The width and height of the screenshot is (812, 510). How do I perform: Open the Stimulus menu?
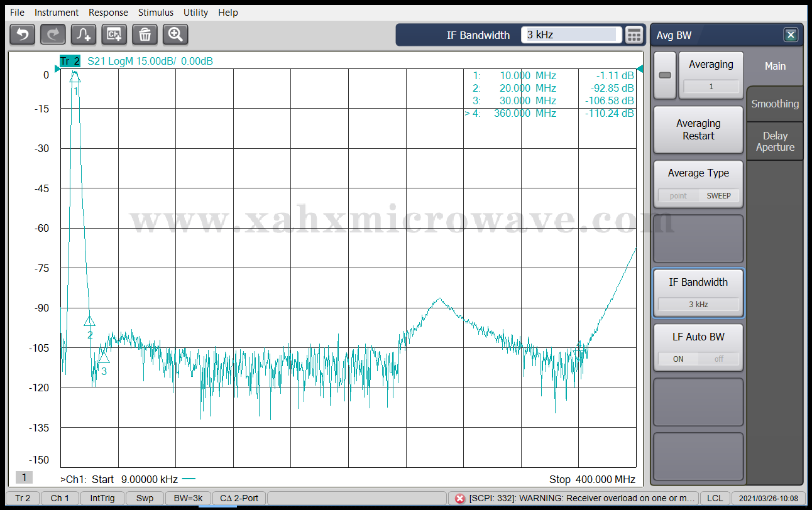click(x=156, y=13)
